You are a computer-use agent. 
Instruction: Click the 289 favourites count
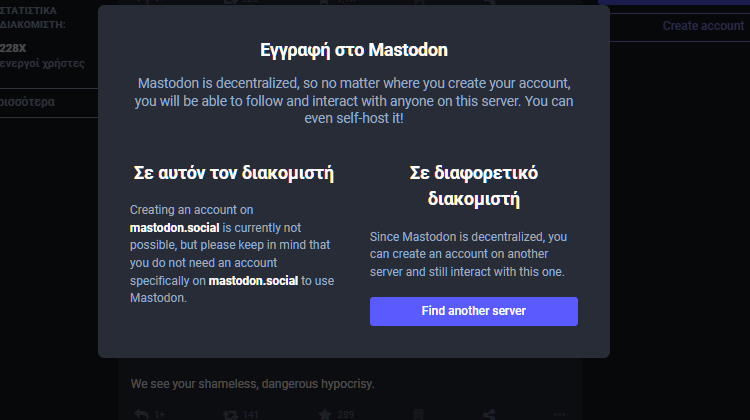(x=345, y=415)
